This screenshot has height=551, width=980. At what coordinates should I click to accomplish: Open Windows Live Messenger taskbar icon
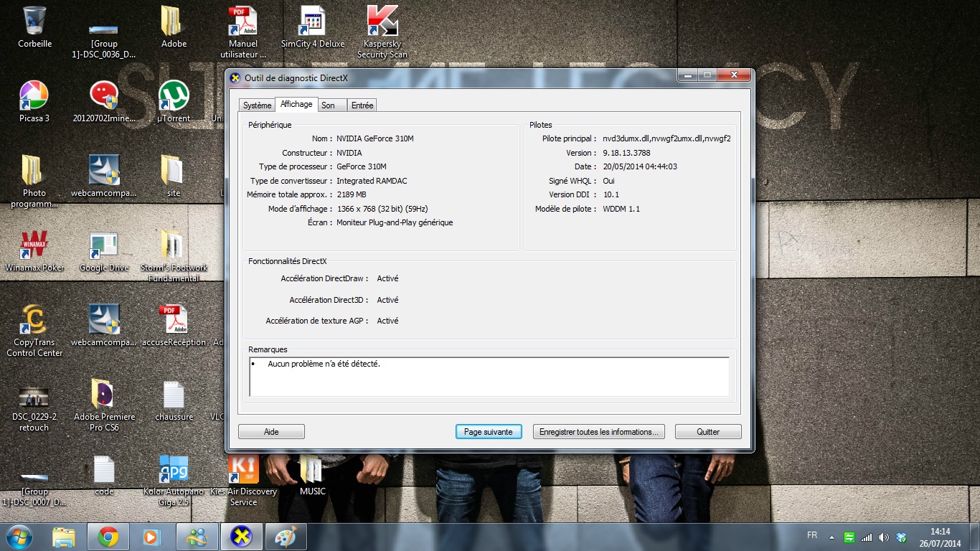[x=197, y=537]
